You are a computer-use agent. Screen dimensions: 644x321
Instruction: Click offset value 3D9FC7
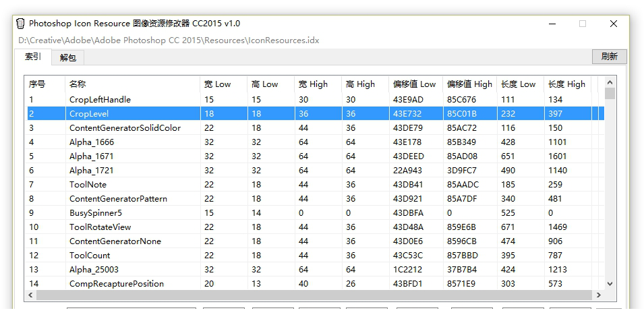(x=462, y=171)
